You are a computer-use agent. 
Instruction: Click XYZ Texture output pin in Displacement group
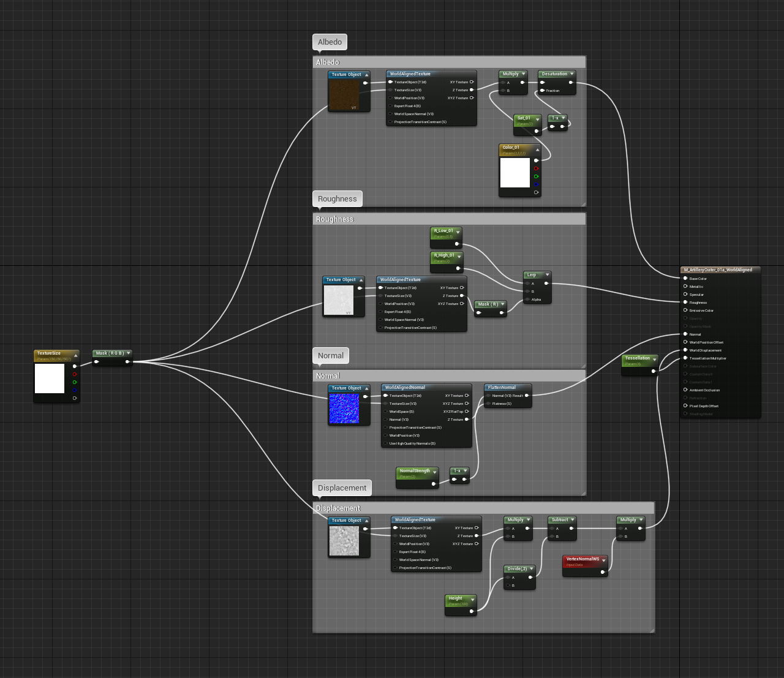pyautogui.click(x=477, y=544)
